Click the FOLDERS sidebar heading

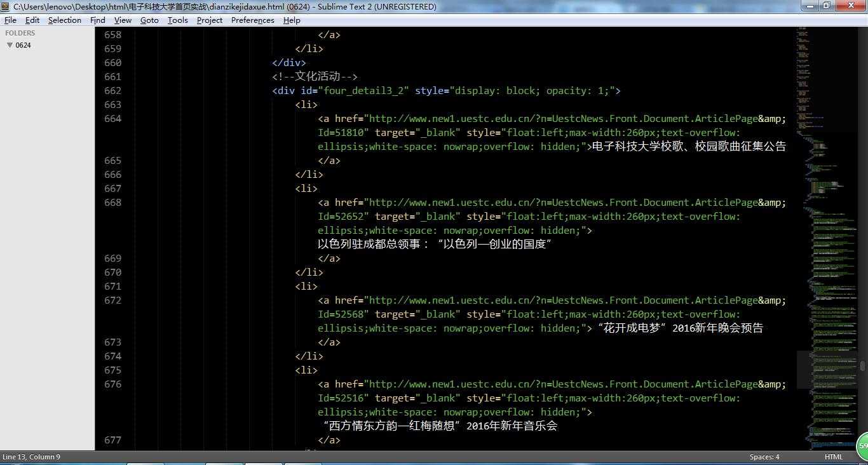point(20,33)
